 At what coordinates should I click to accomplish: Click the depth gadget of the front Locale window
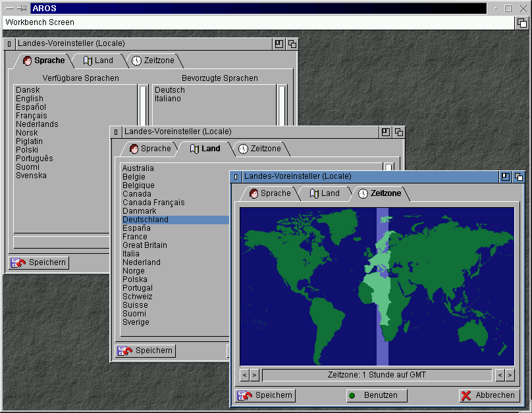pyautogui.click(x=518, y=176)
